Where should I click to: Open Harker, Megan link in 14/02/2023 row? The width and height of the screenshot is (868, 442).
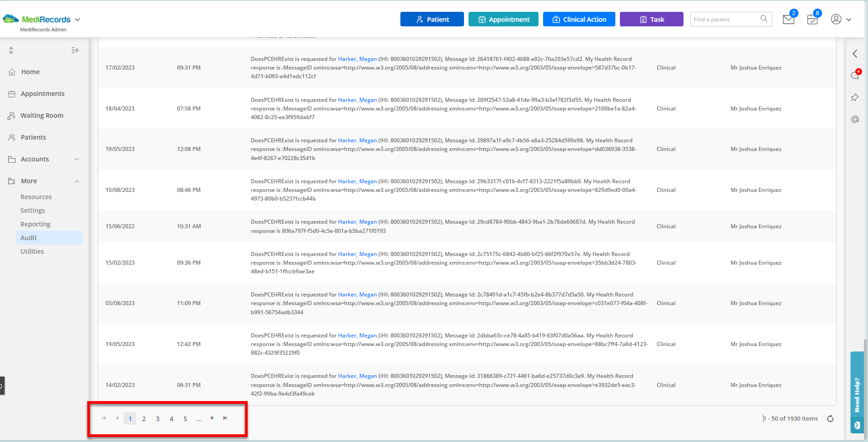click(x=357, y=376)
